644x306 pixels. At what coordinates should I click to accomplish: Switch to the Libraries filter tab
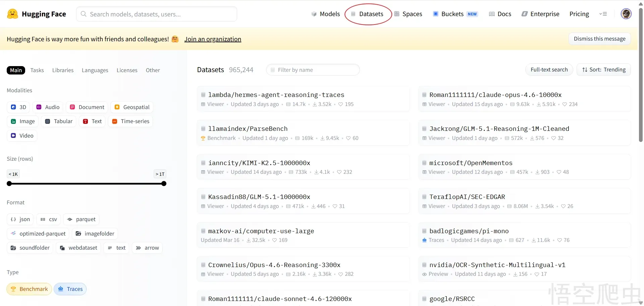pyautogui.click(x=63, y=70)
